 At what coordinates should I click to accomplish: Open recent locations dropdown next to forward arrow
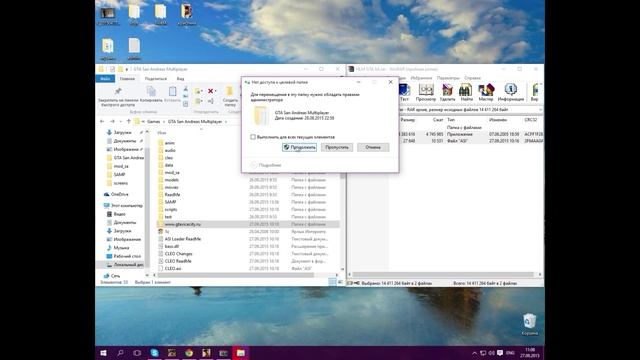[120, 122]
